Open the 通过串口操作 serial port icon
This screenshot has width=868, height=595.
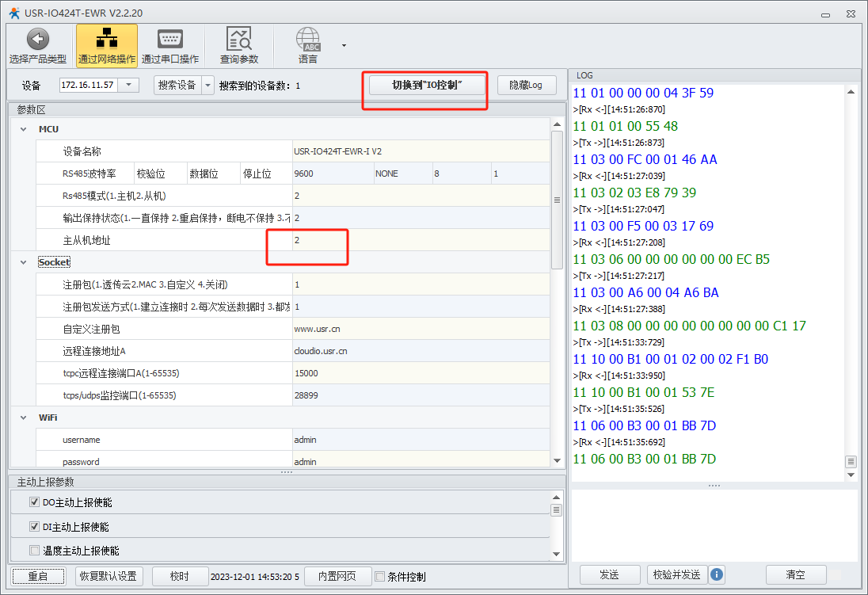(169, 40)
